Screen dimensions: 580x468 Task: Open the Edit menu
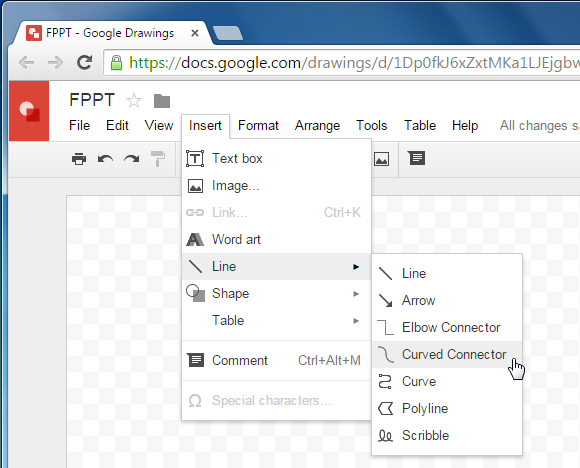pyautogui.click(x=117, y=125)
